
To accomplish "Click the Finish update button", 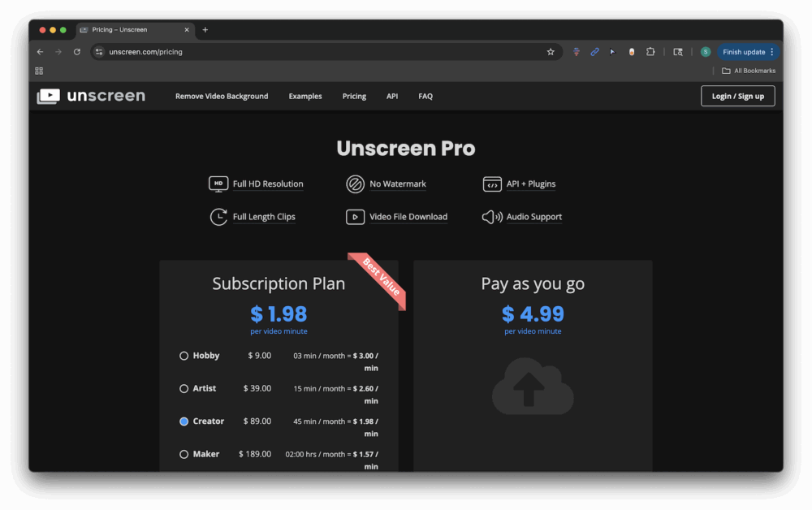I will (x=743, y=52).
